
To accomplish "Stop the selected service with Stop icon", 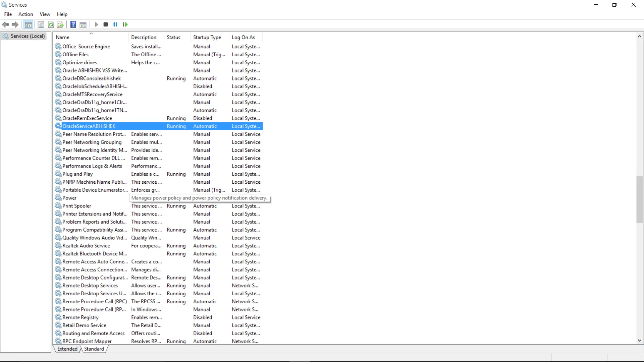I will click(x=106, y=24).
